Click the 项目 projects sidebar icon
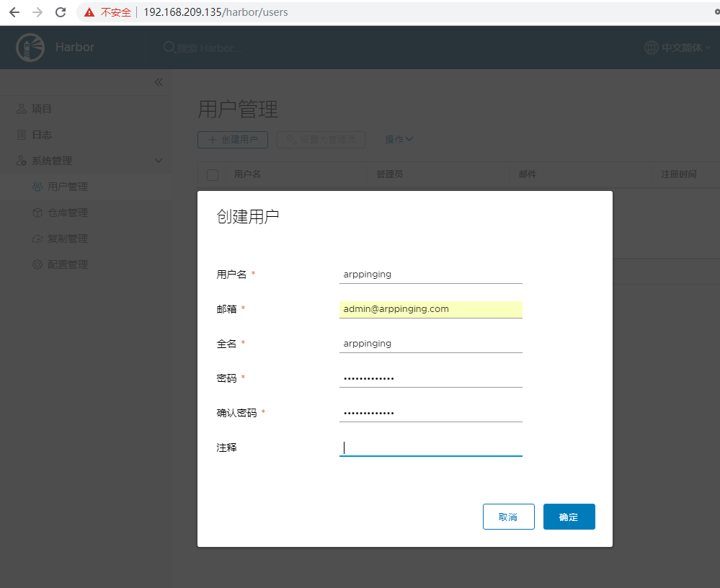Image resolution: width=720 pixels, height=588 pixels. 22,109
